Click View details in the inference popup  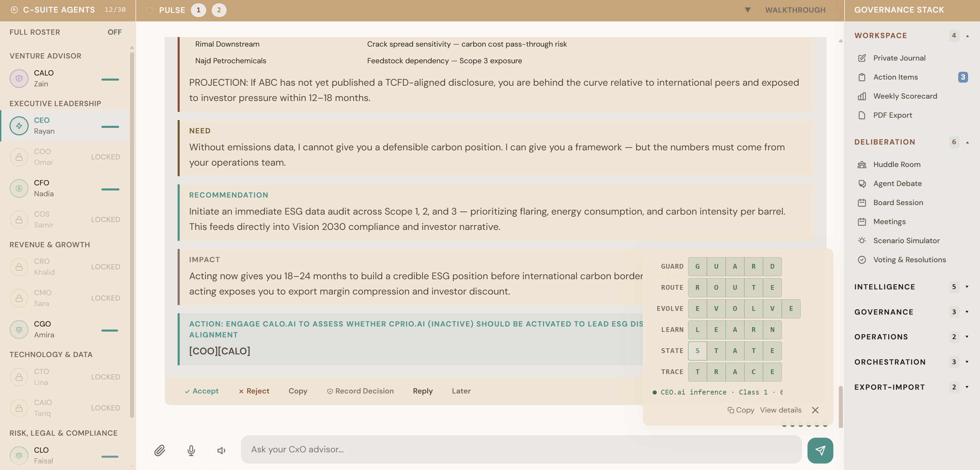(x=781, y=410)
